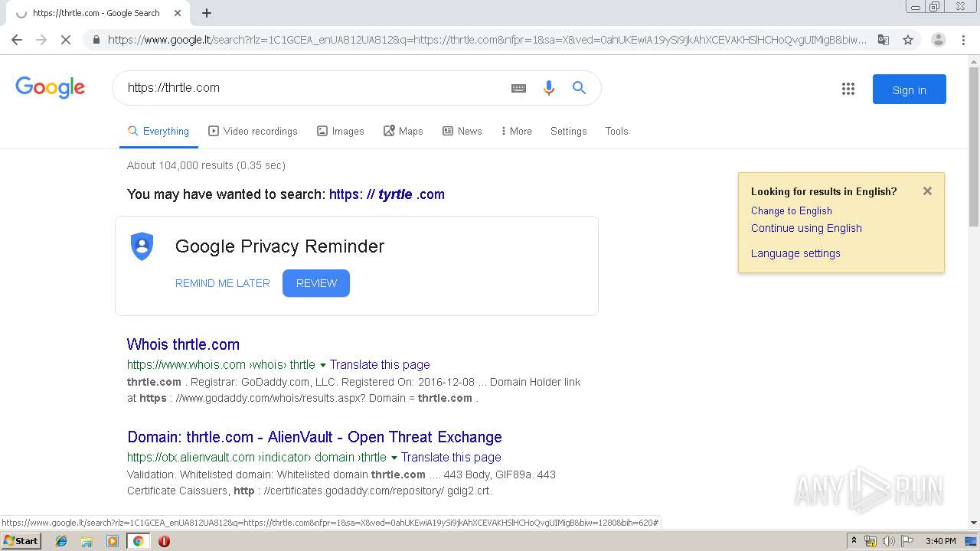Open the Chrome profile avatar
Viewport: 980px width, 551px height.
(938, 40)
